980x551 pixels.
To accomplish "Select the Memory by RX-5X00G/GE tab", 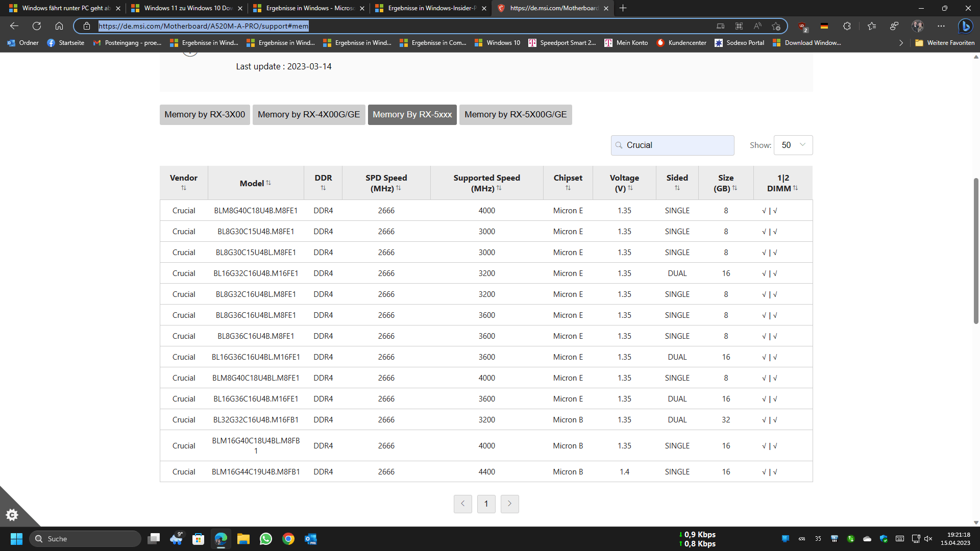I will (516, 115).
